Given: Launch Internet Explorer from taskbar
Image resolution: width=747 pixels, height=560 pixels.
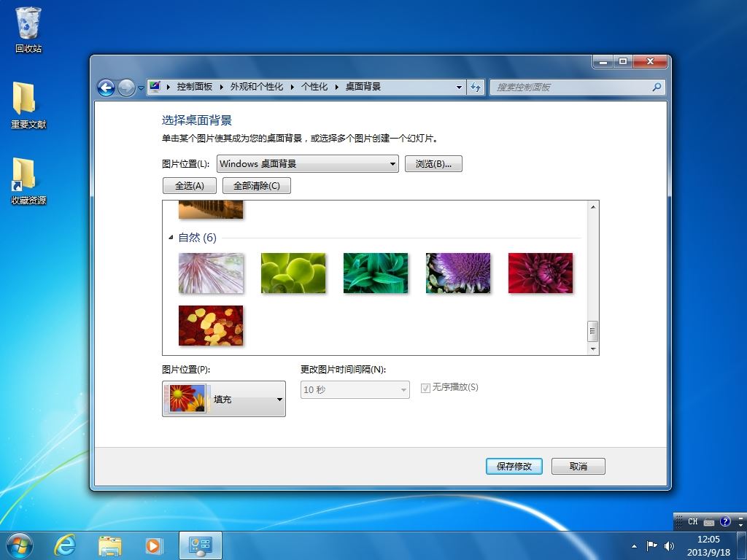Looking at the screenshot, I should [x=64, y=545].
